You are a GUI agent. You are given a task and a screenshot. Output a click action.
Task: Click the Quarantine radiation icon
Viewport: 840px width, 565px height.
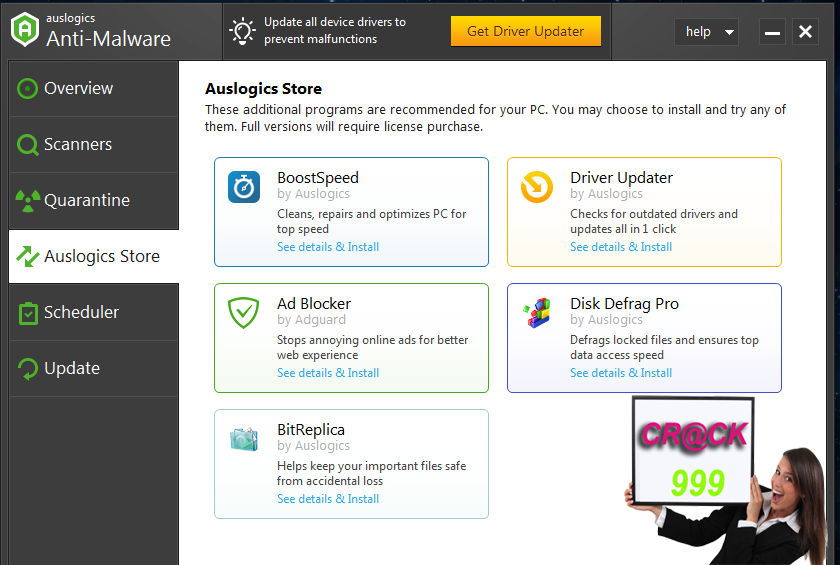click(x=28, y=200)
